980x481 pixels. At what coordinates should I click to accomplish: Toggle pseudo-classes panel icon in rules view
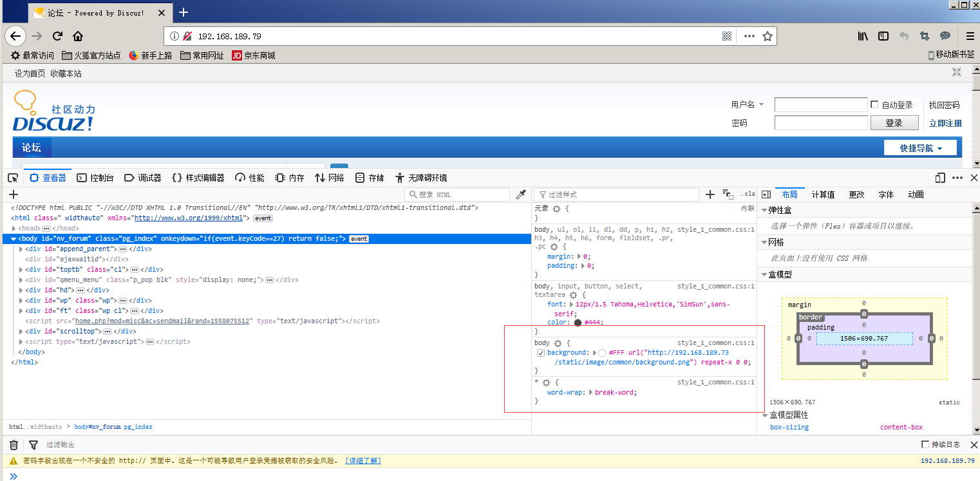728,194
